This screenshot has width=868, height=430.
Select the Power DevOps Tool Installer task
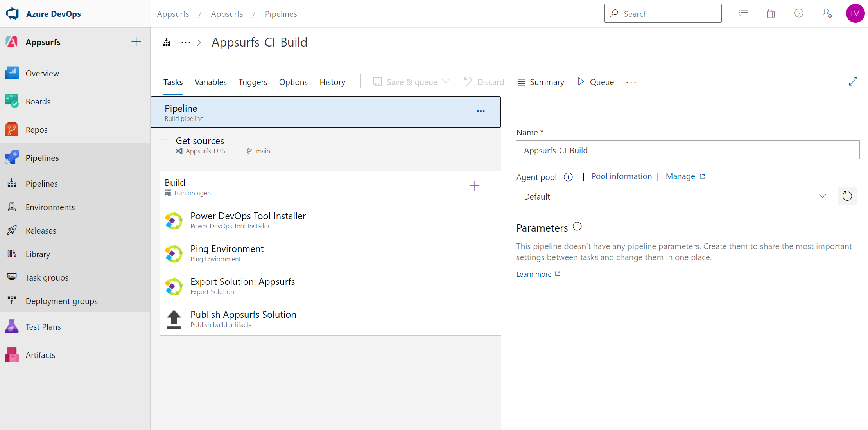click(330, 220)
